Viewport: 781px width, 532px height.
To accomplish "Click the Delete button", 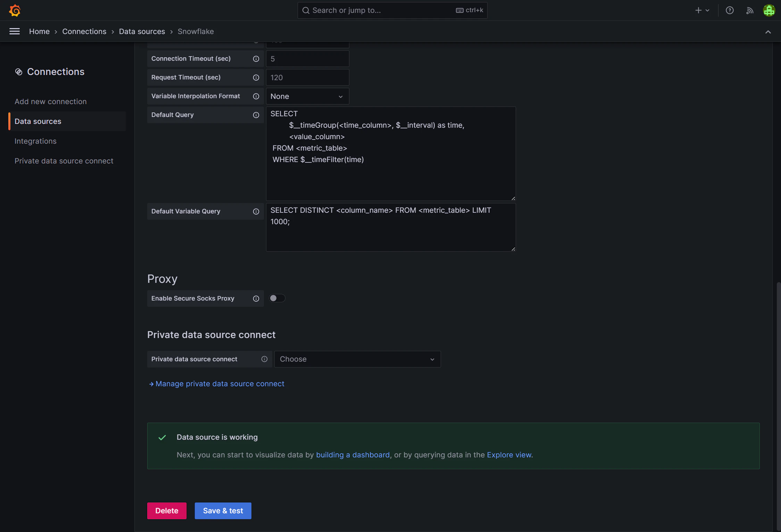I will point(167,510).
